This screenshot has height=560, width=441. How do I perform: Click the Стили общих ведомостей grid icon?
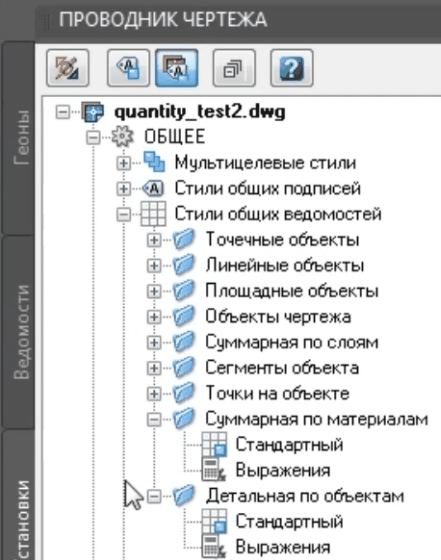[153, 214]
